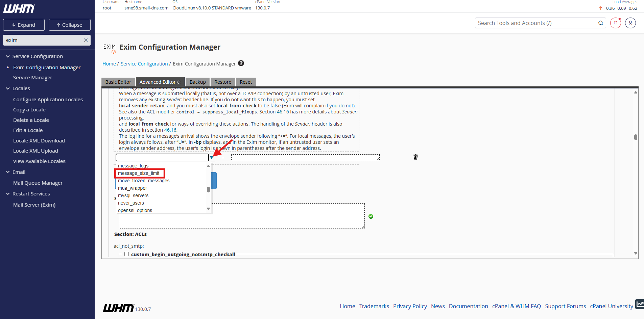Collapse the Locales group
Viewport: 644px width, 319px height.
8,88
